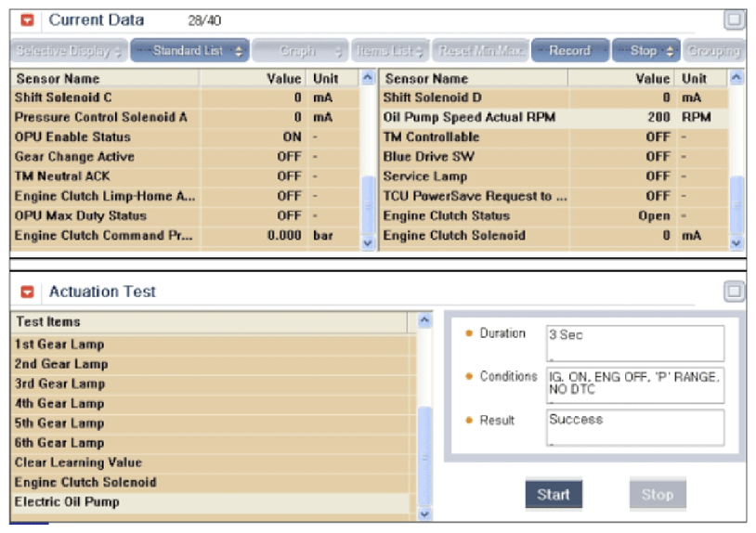Open the Standard List dropdown

(190, 50)
